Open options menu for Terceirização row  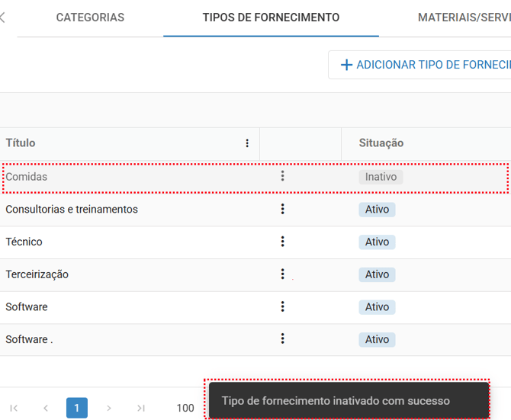point(282,274)
